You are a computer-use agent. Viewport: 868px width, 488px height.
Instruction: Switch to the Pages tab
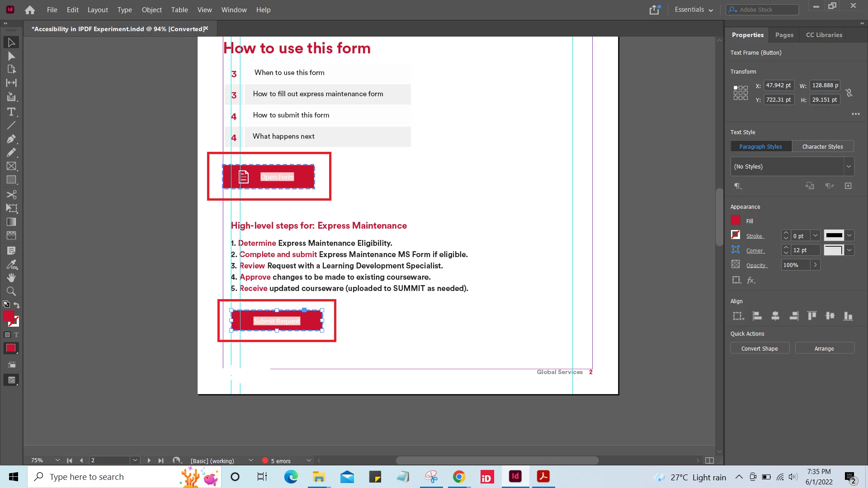pyautogui.click(x=784, y=35)
